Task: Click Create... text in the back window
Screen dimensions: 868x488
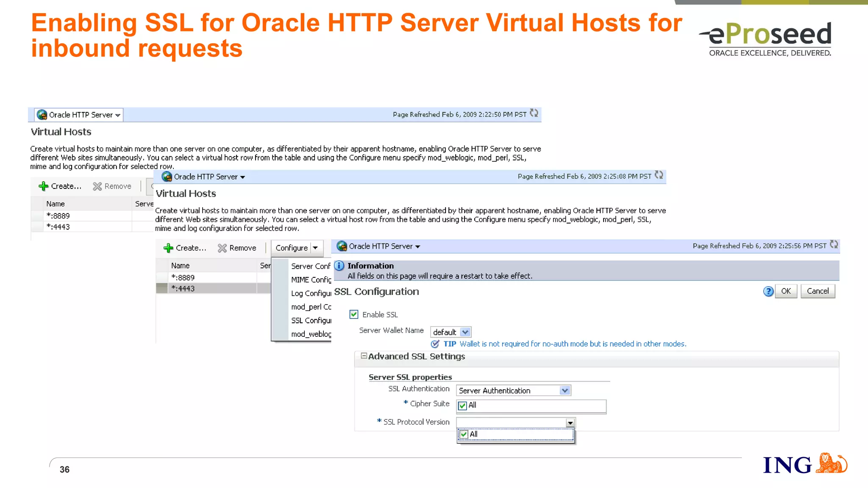Action: click(x=66, y=186)
